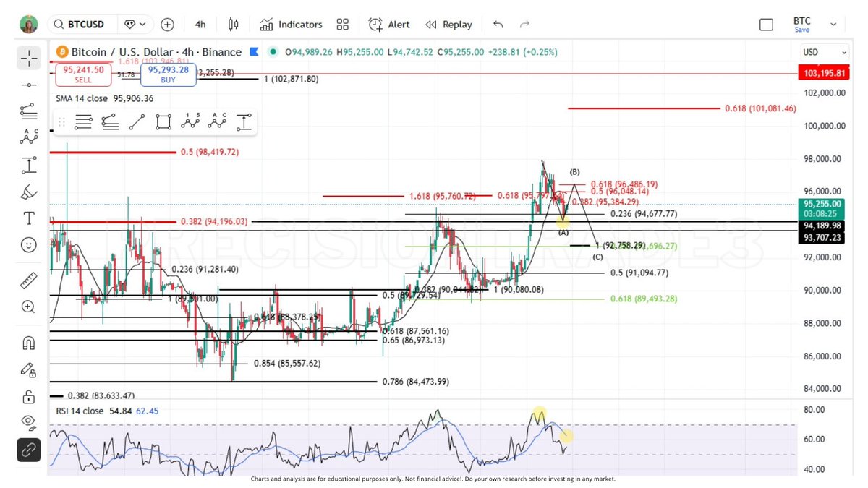868x488 pixels.
Task: Select the Zoom-in magnifier tool
Action: (29, 307)
